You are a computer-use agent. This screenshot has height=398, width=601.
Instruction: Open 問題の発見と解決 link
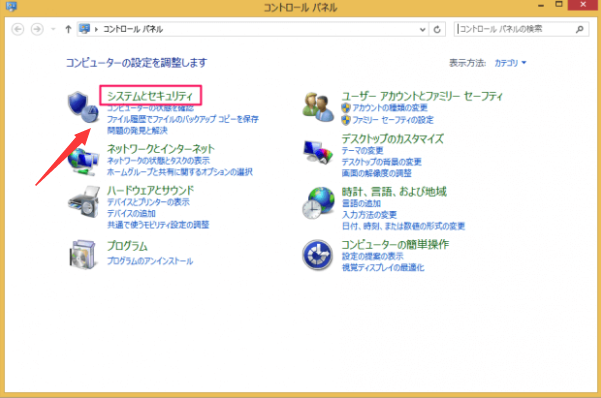tap(137, 130)
